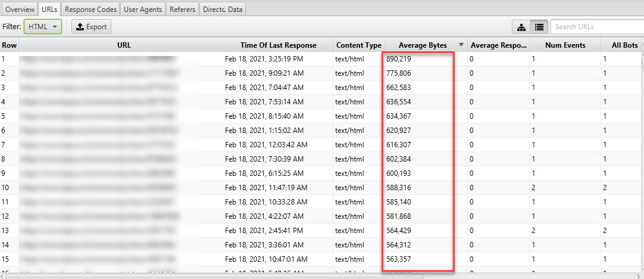This screenshot has width=644, height=279.
Task: Click the horizontal scrollbar at bottom
Action: coord(320,276)
